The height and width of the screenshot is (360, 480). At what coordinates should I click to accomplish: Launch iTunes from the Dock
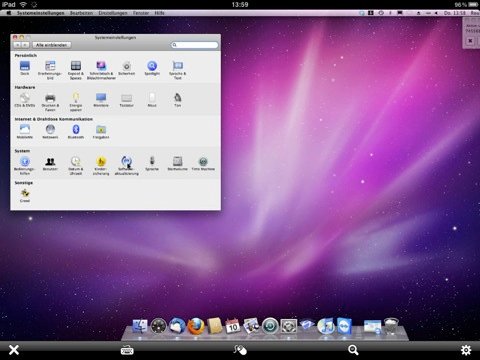coord(326,326)
